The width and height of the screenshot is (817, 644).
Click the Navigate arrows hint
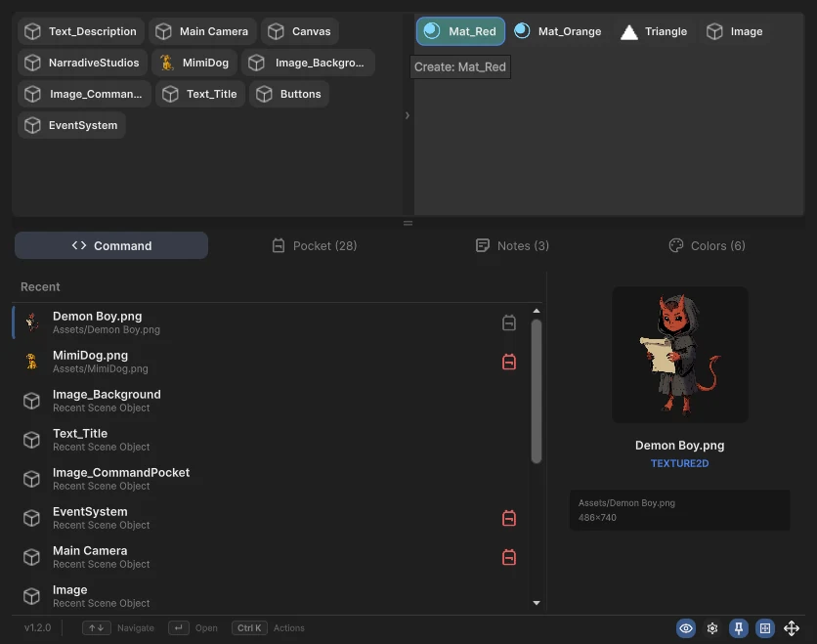117,627
